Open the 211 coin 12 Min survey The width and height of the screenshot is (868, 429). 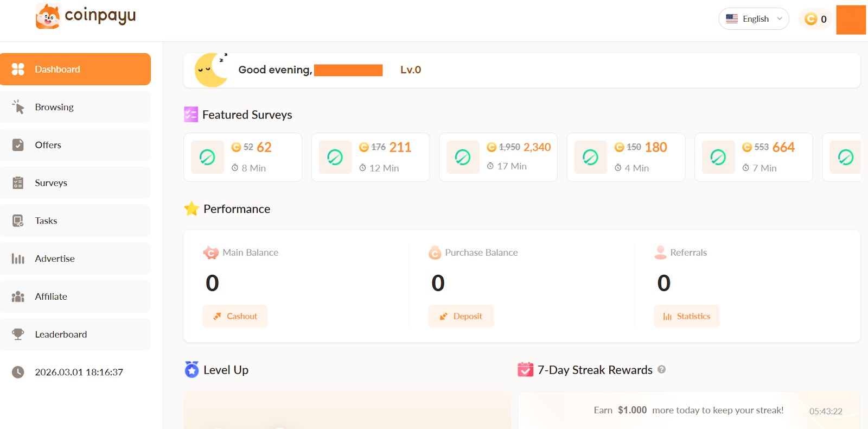click(x=371, y=157)
